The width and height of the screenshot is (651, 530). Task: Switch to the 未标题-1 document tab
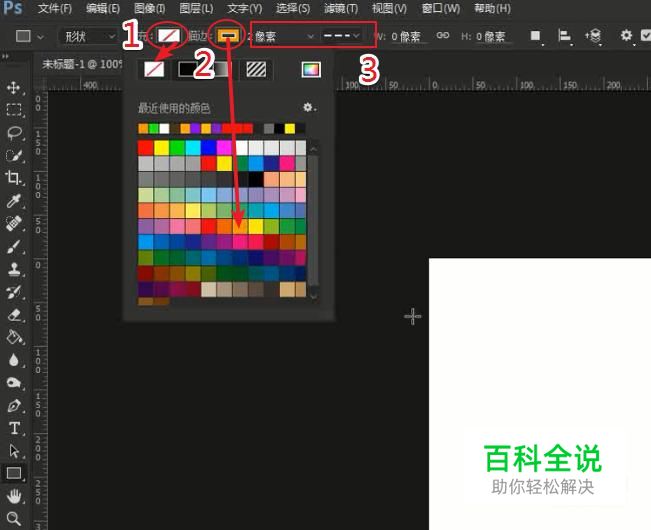coord(81,64)
